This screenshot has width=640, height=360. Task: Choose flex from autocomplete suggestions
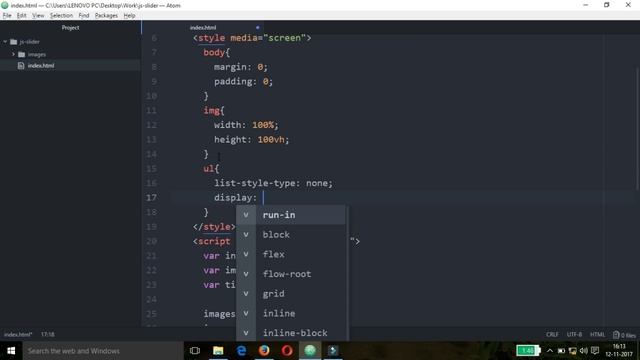[x=291, y=254]
